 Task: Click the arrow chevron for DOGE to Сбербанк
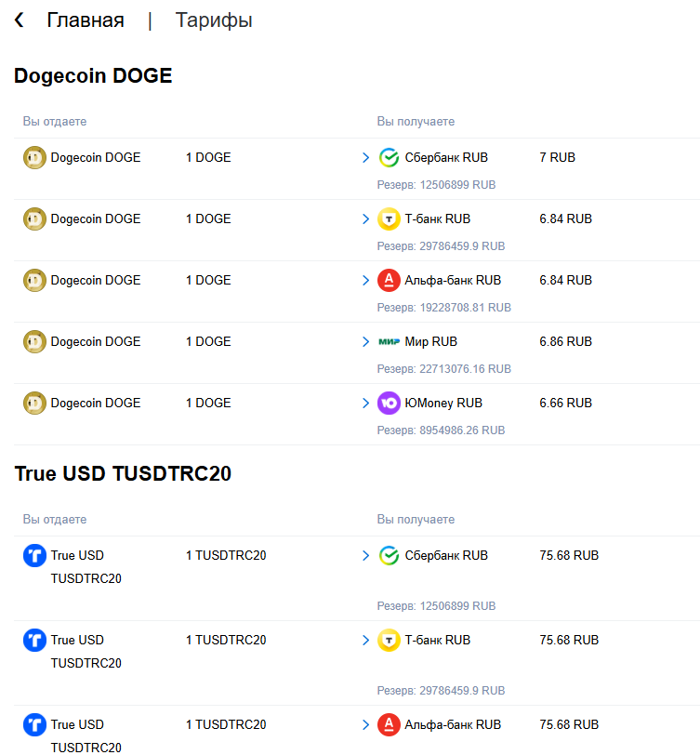coord(366,157)
